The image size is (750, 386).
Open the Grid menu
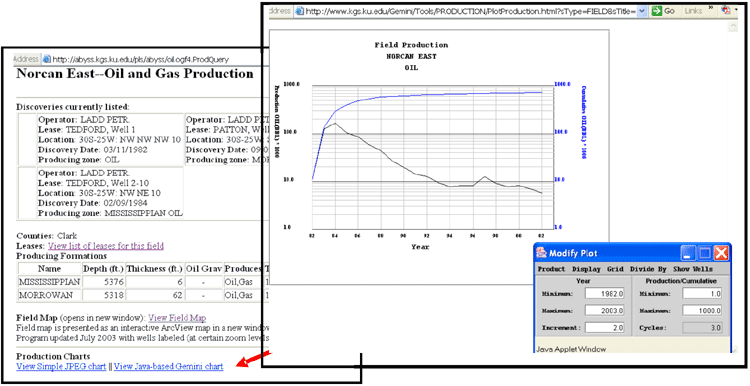[615, 269]
